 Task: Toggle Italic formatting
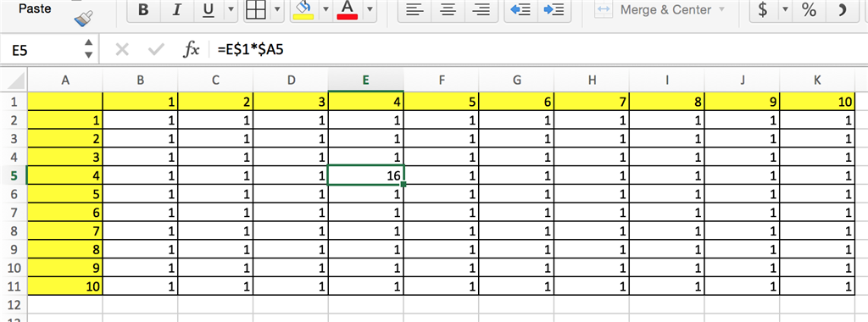176,10
